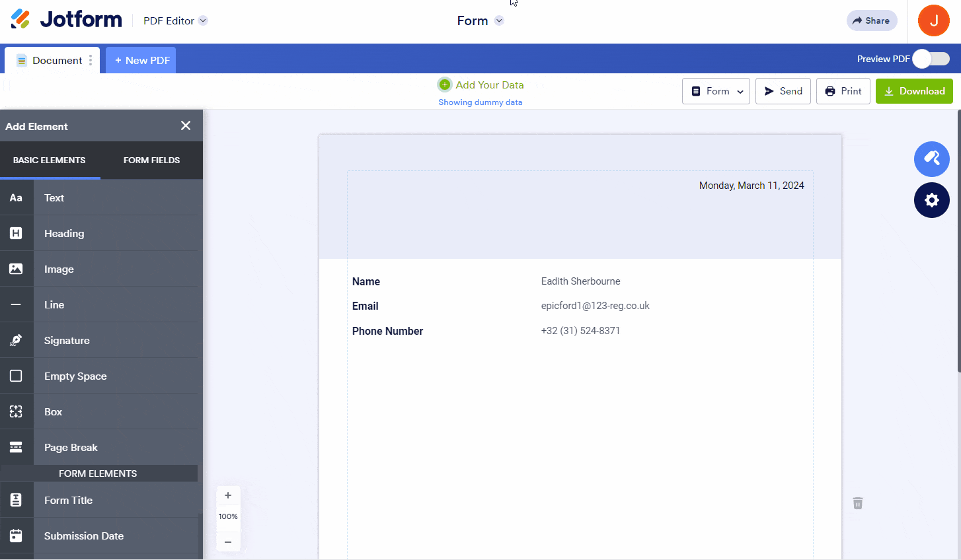Click the 100% zoom level indicator
The width and height of the screenshot is (961, 560).
[x=228, y=516]
